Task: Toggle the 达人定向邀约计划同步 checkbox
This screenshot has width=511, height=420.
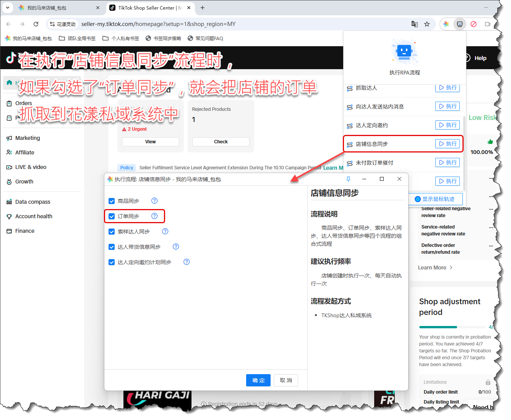Action: click(112, 262)
